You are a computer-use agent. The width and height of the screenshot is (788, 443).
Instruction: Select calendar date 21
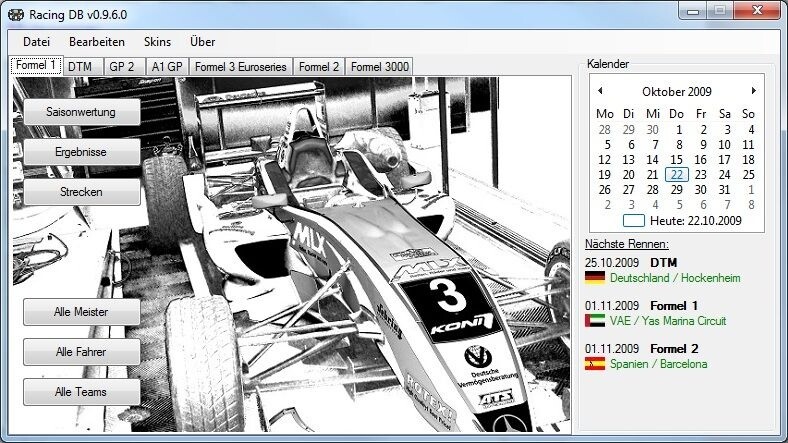652,175
